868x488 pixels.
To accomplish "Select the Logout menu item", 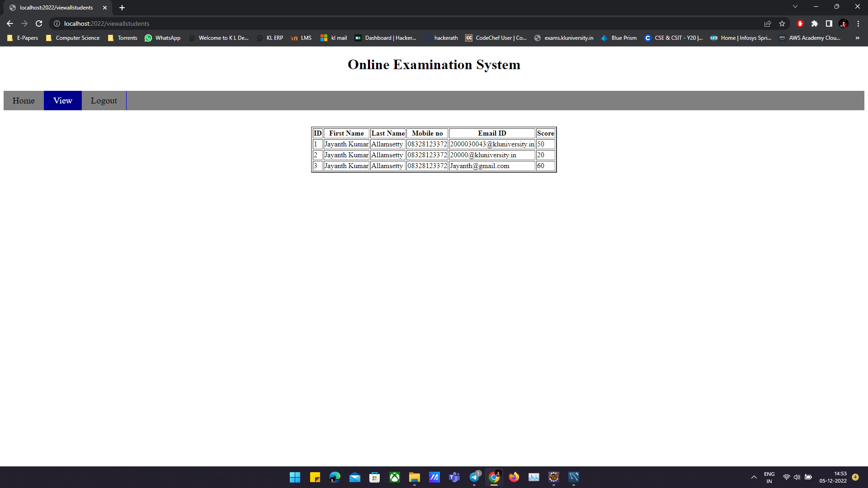I will (104, 100).
